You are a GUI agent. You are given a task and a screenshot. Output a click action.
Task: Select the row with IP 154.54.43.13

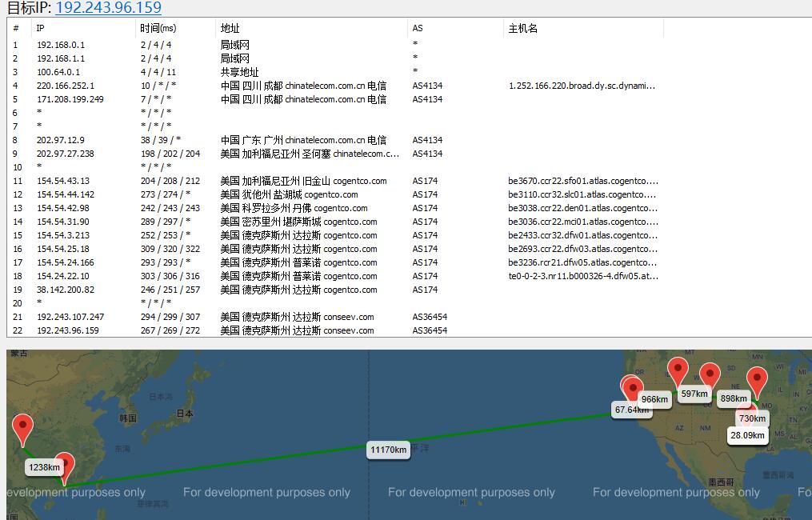[337, 181]
